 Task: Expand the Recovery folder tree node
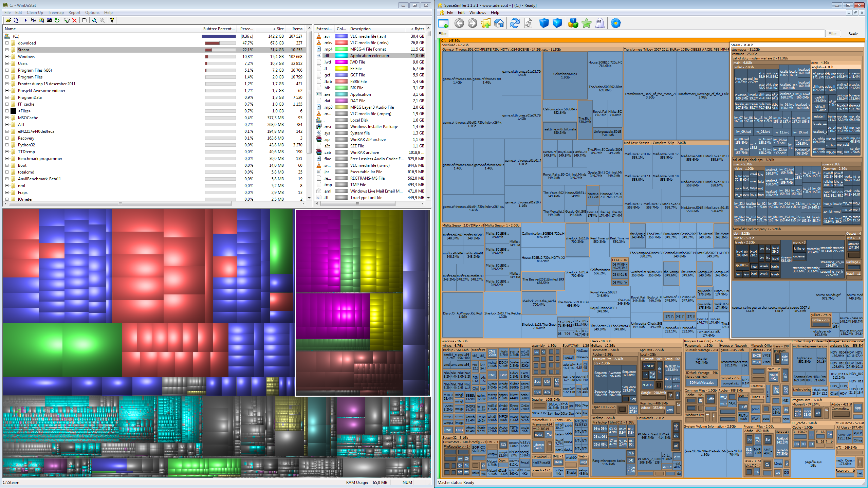(7, 138)
